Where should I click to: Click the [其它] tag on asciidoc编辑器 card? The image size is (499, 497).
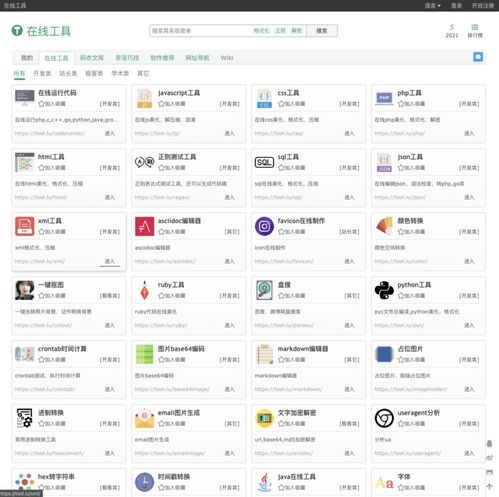[x=232, y=232]
